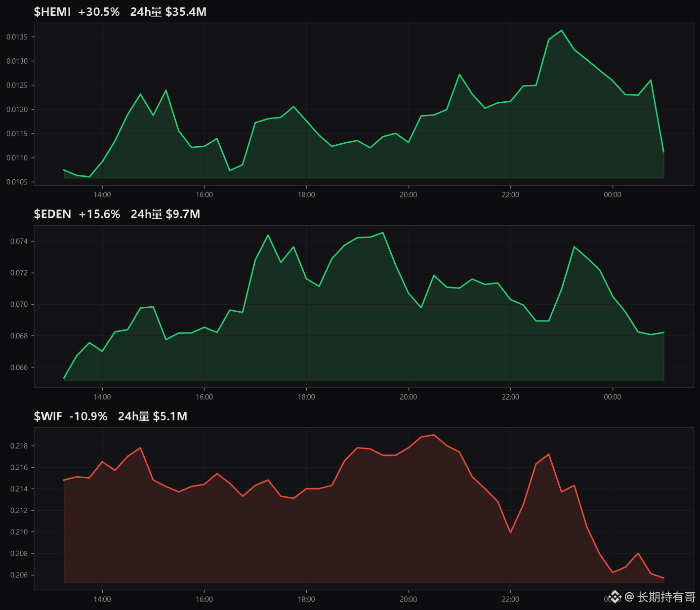Viewport: 700px width, 610px height.
Task: Select the +15.6% change figure
Action: 99,214
